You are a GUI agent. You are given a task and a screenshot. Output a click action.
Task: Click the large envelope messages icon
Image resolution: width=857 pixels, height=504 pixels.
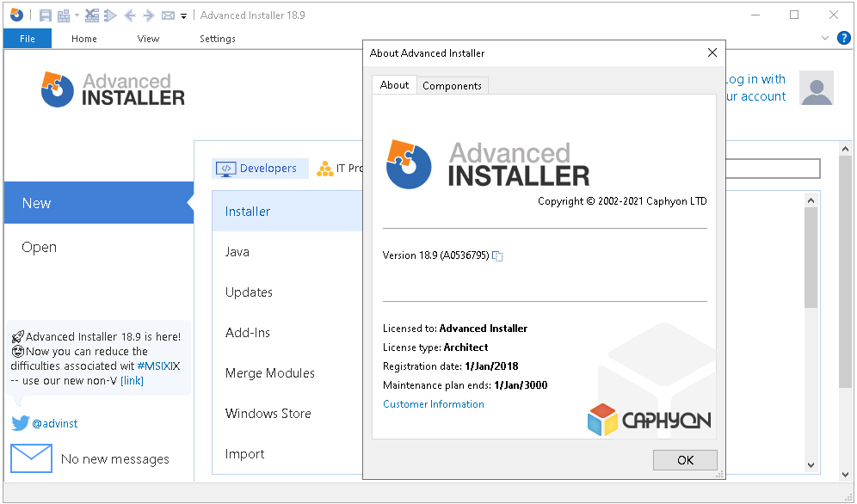[x=31, y=458]
